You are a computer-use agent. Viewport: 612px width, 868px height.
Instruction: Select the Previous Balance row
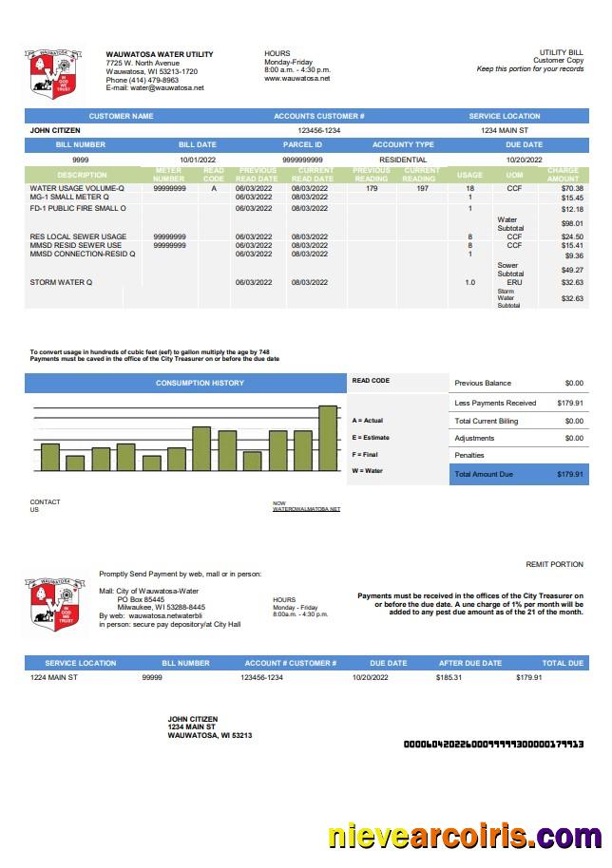point(518,384)
